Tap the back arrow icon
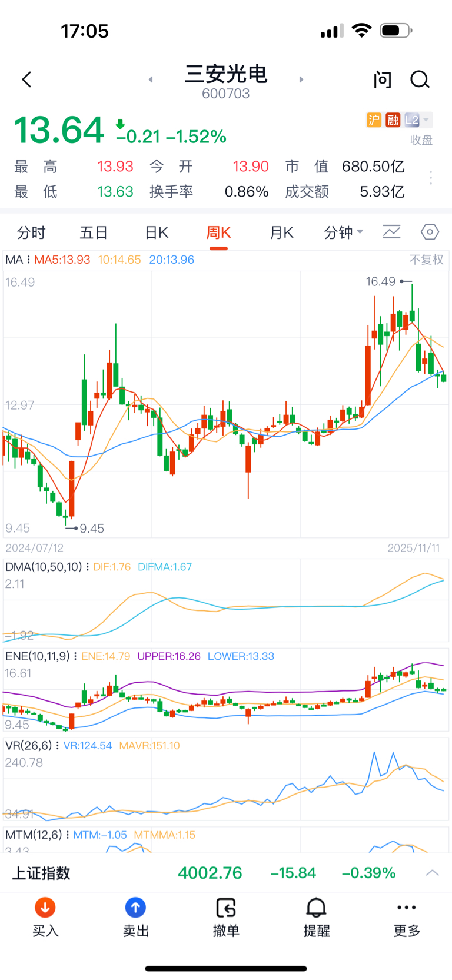This screenshot has height=980, width=452. [26, 79]
